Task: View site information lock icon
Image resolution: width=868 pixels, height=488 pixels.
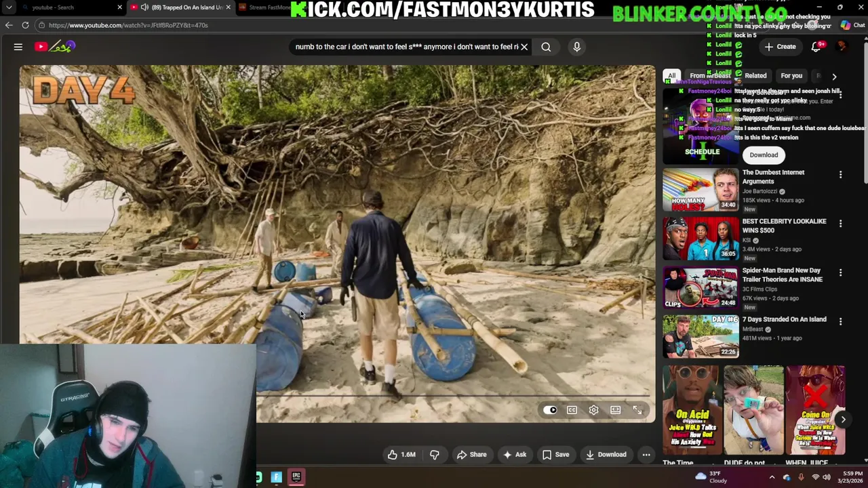Action: (x=41, y=25)
